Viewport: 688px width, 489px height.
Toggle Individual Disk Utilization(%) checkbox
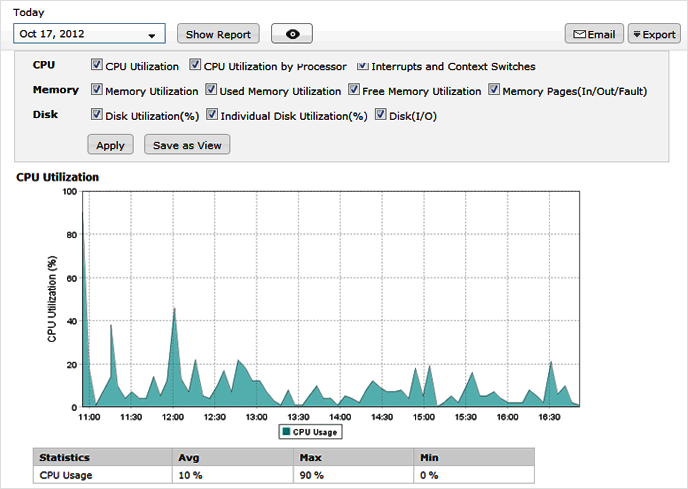tap(212, 115)
